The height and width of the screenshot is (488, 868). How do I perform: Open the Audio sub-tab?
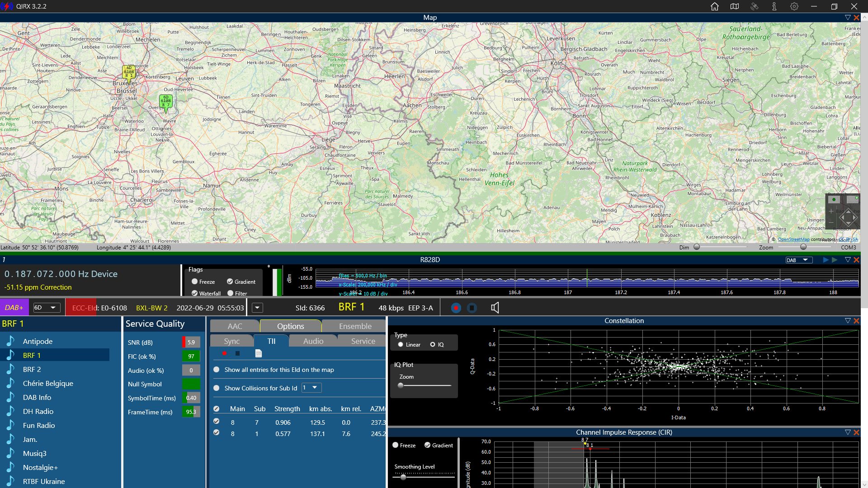[313, 341]
